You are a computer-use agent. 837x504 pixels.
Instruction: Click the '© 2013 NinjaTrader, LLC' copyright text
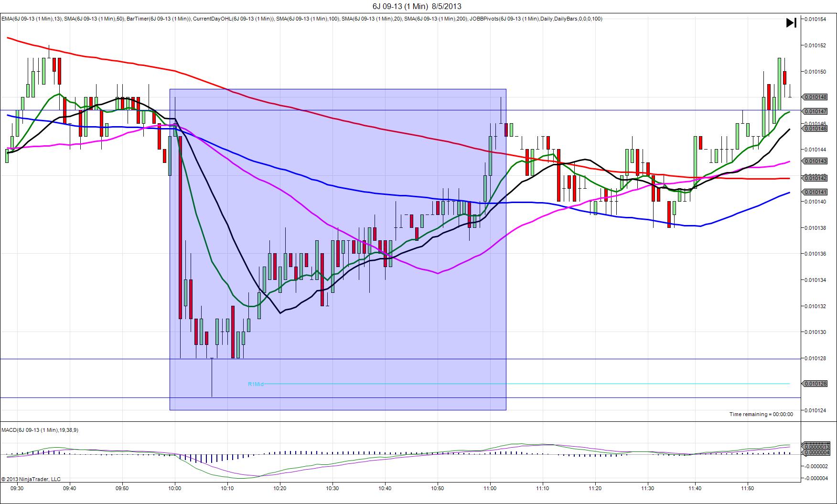[x=31, y=479]
